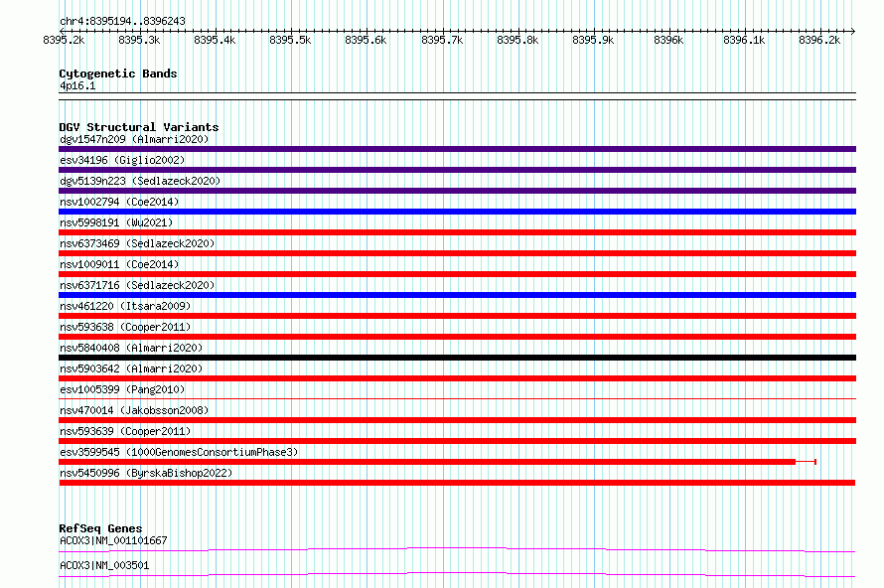Open variant esv3599545 (1000GenomesConsortiumPhase3) label
The image size is (884, 588).
click(179, 452)
